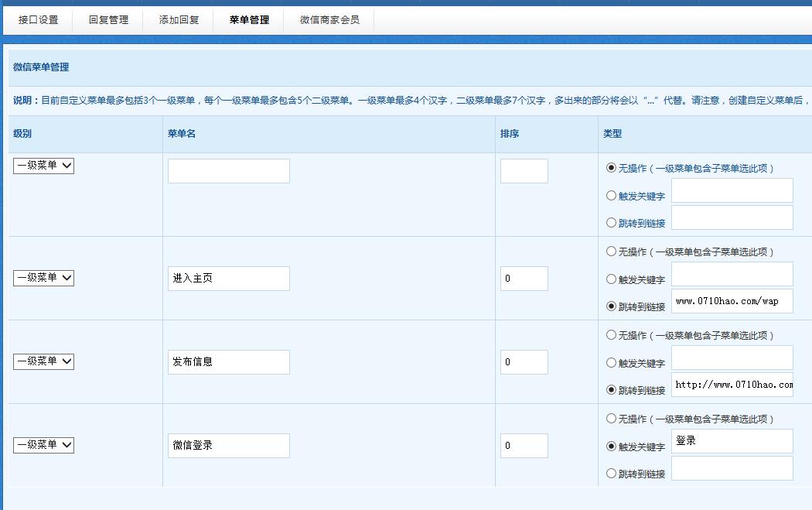Choose 跳转到链接 radio in the empty first row
This screenshot has height=510, width=812.
pyautogui.click(x=612, y=223)
